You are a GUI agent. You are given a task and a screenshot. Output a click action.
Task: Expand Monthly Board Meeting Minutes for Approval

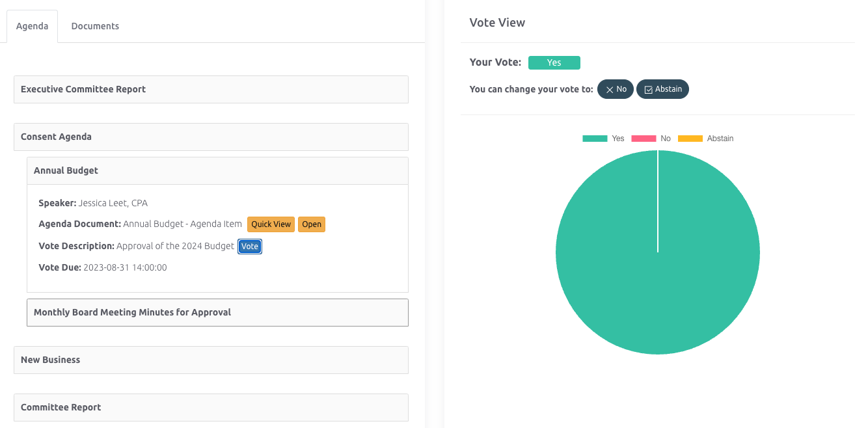(217, 313)
